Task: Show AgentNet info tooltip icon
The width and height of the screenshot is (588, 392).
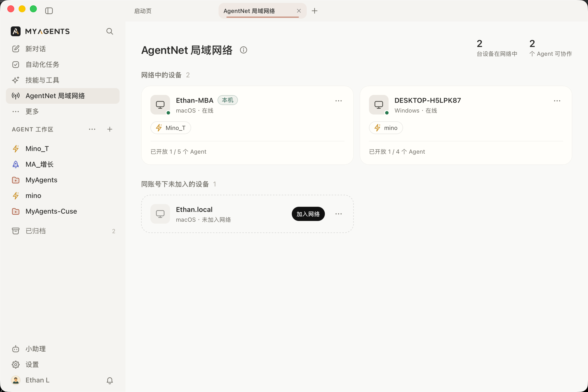Action: click(x=244, y=50)
